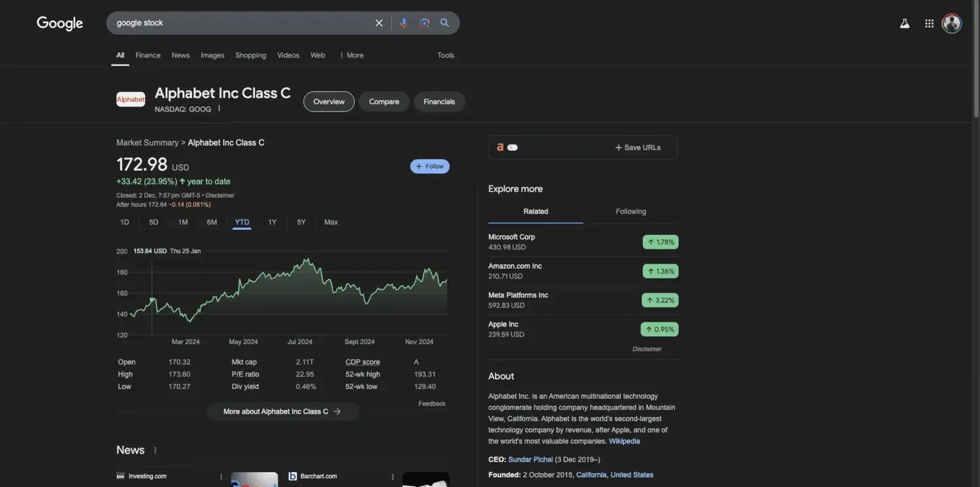Set chart range to 1D
Viewport: 980px width, 487px height.
124,223
